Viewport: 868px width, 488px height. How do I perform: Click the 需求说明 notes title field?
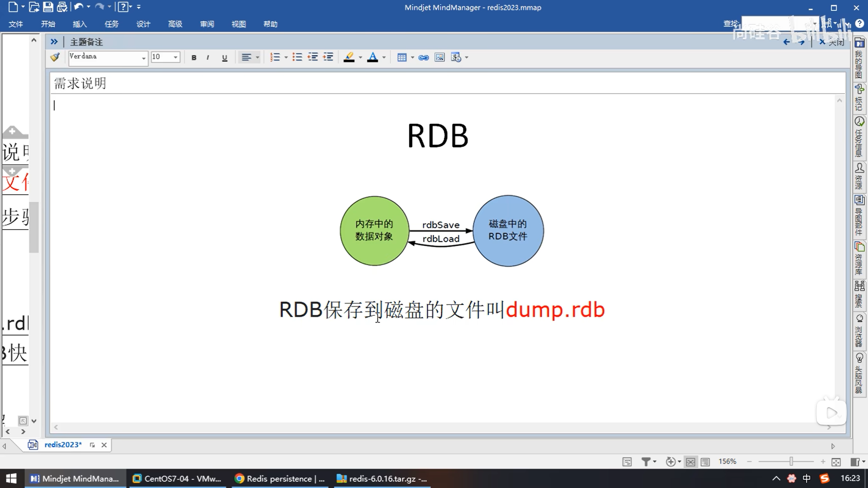tap(80, 84)
